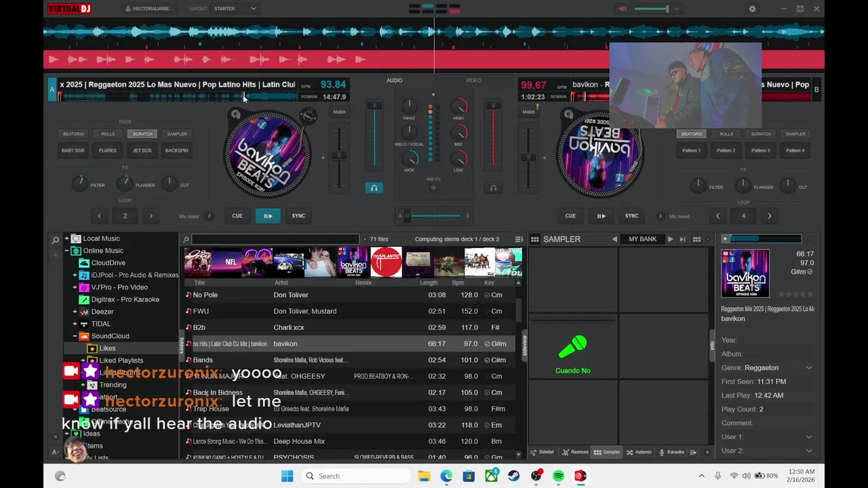Switch mixer to AUDIO tab
868x488 pixels.
click(x=394, y=80)
